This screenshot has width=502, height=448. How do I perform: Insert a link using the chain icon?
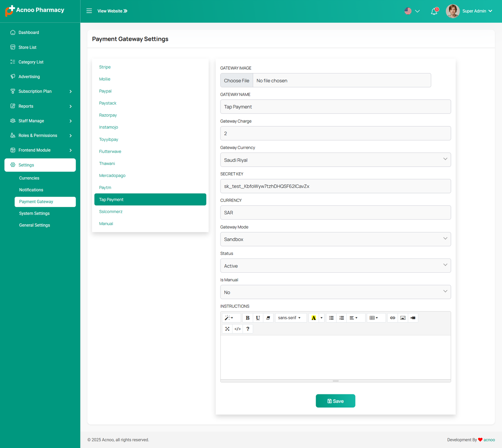pos(393,318)
